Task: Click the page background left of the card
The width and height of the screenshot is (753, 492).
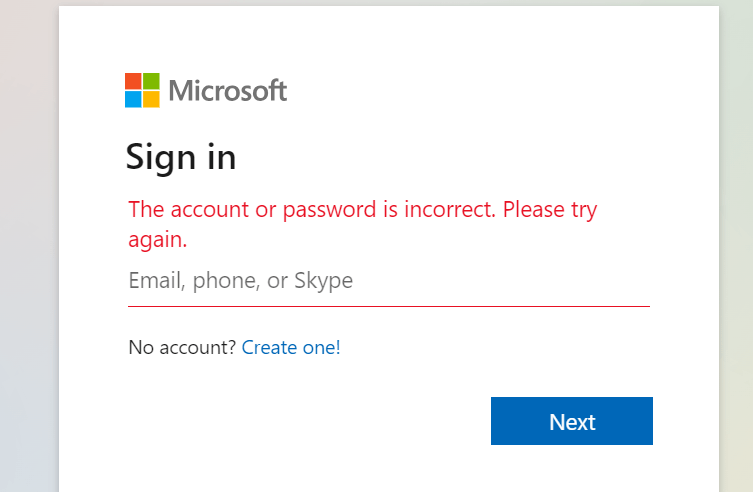Action: [28, 250]
